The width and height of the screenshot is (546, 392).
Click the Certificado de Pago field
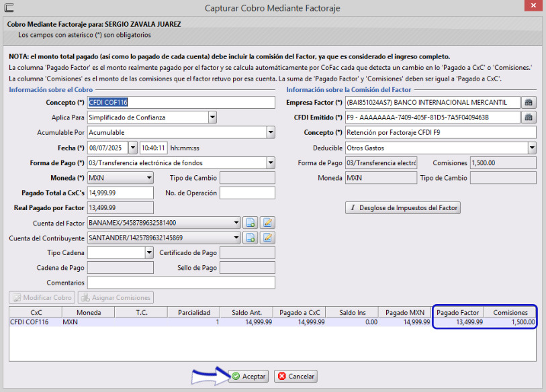[x=247, y=253]
